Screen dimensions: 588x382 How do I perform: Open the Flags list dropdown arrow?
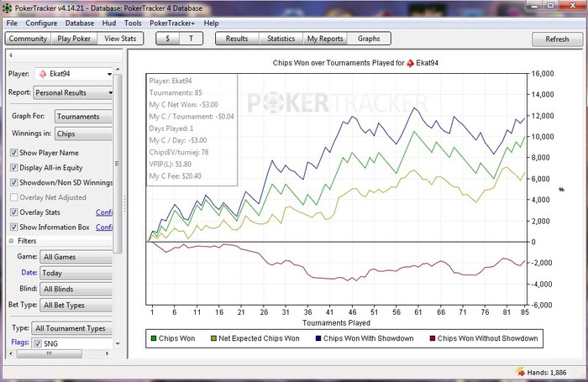pyautogui.click(x=118, y=343)
